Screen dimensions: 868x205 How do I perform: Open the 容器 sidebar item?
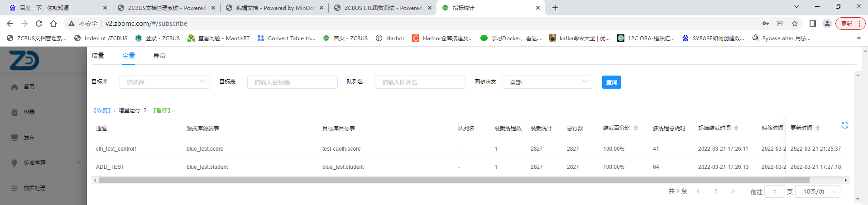click(29, 112)
